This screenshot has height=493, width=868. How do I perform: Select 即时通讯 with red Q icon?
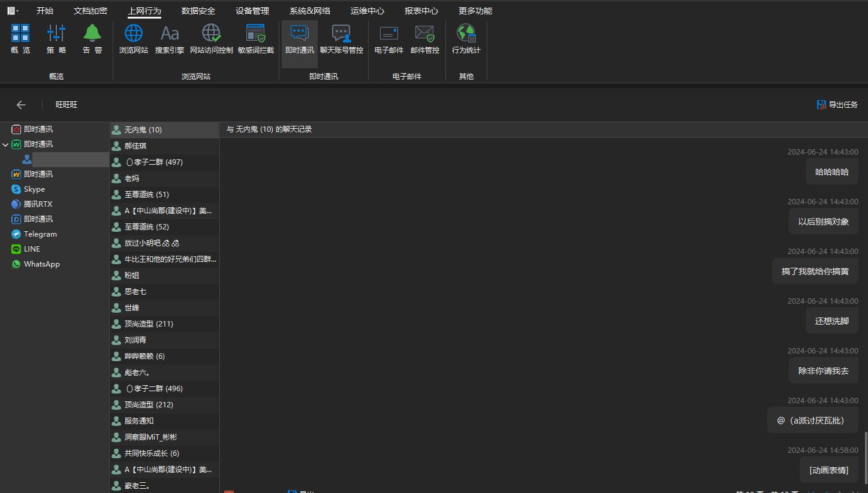pos(32,129)
